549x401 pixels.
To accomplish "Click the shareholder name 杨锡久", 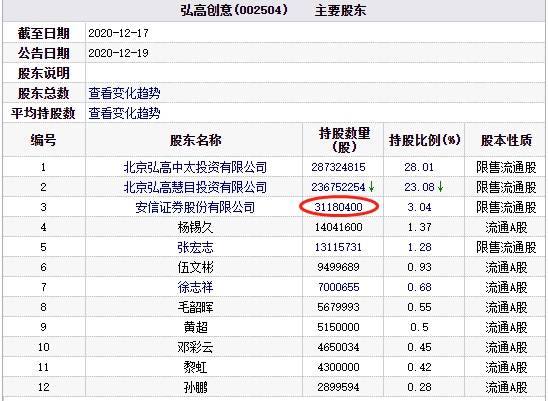I will (x=195, y=227).
